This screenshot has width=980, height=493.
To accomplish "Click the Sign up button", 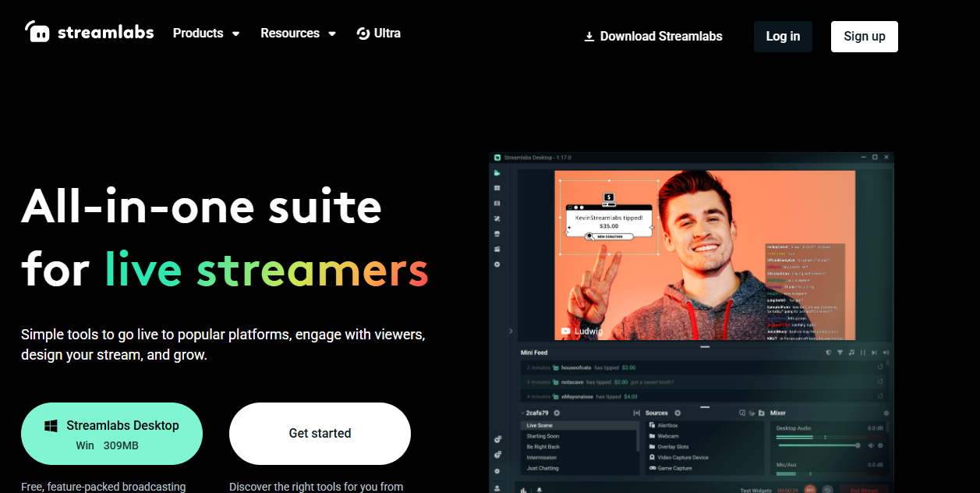I will coord(865,37).
